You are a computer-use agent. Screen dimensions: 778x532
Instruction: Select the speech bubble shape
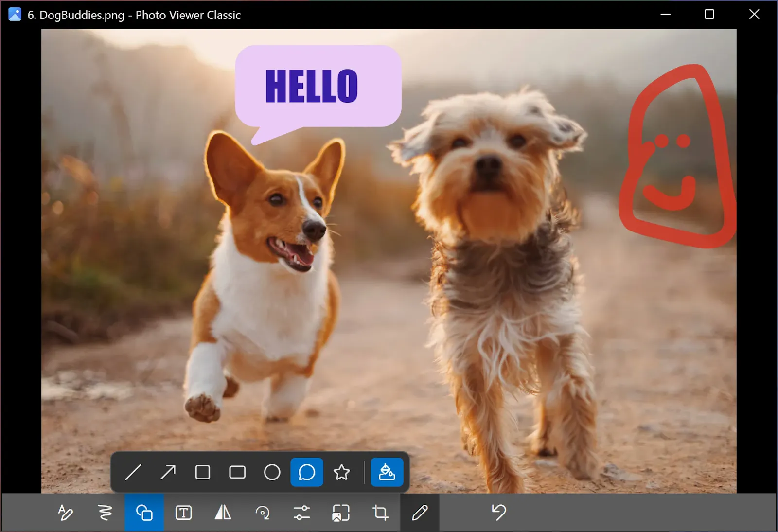pyautogui.click(x=307, y=472)
